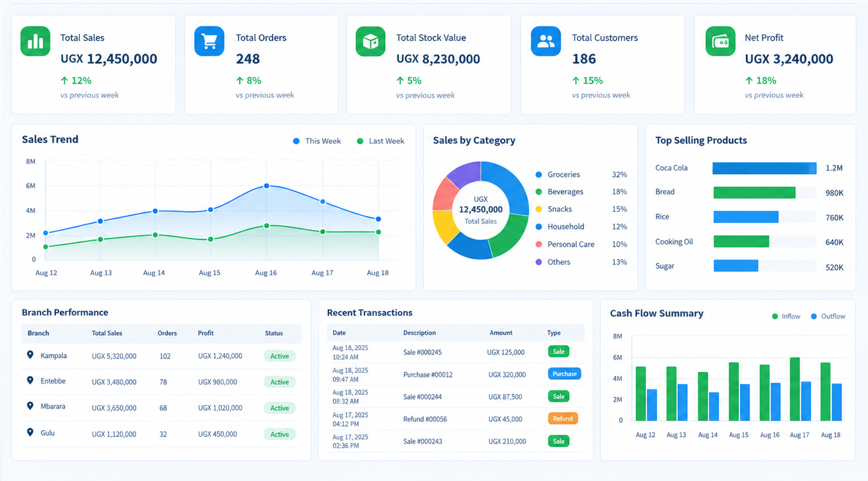Click the Refund type badge
Viewport: 868px width, 481px height.
[x=562, y=418]
